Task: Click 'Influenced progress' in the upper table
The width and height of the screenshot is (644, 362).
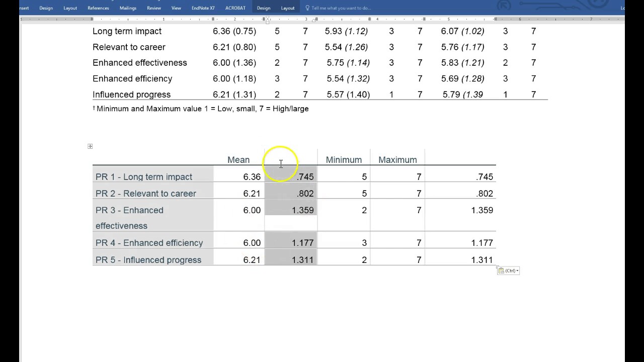Action: click(x=132, y=95)
